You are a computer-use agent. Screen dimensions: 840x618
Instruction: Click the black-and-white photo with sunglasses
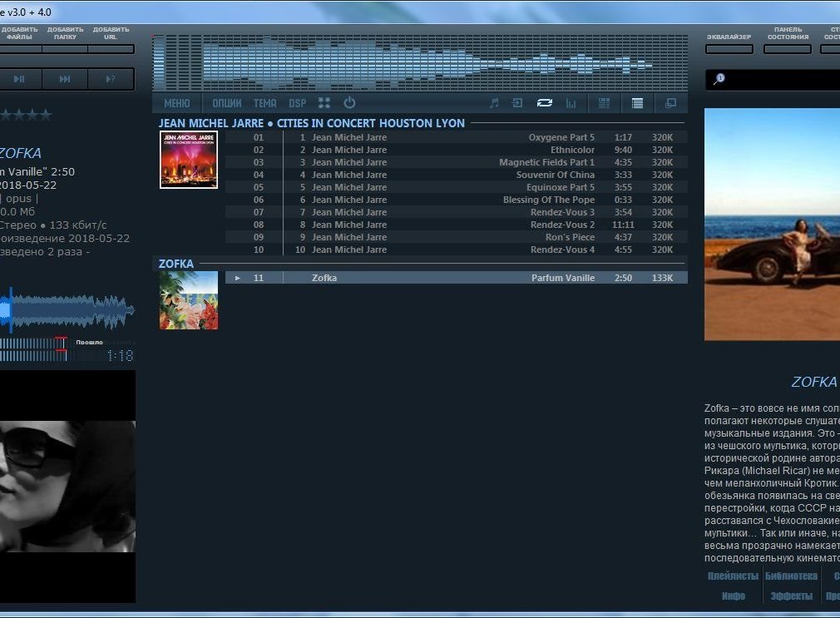tap(67, 486)
